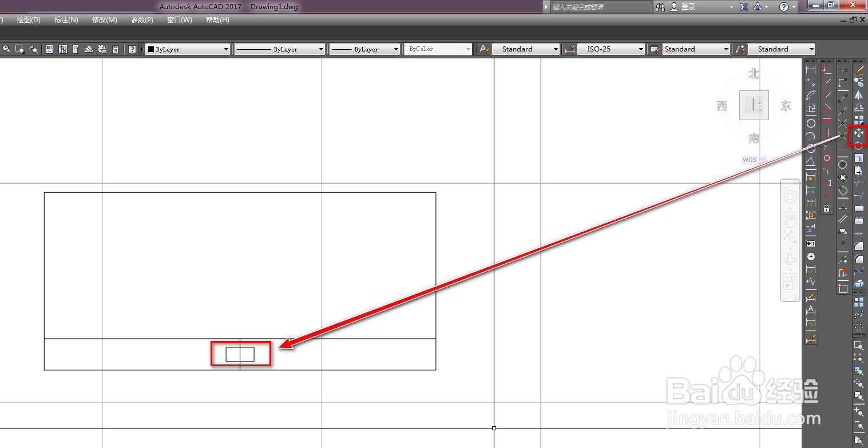This screenshot has width=868, height=448.
Task: Choose the Center Mark tool
Action: point(811,256)
